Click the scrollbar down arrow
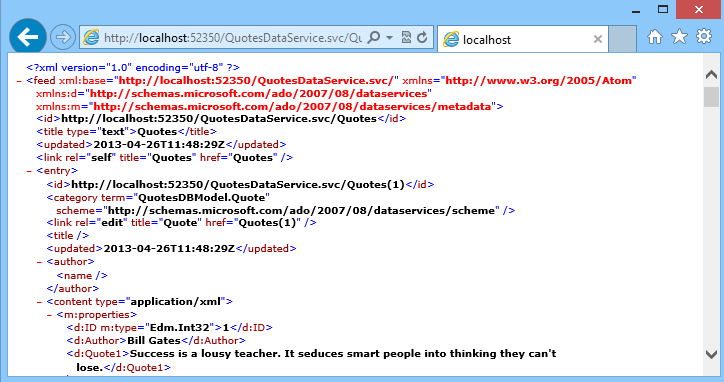Viewport: 724px width, 382px height. coord(711,354)
